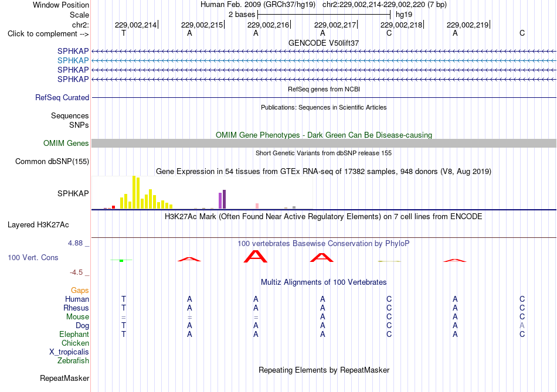
Task: Click the SPHKAP GTEx expression label
Action: pos(73,193)
